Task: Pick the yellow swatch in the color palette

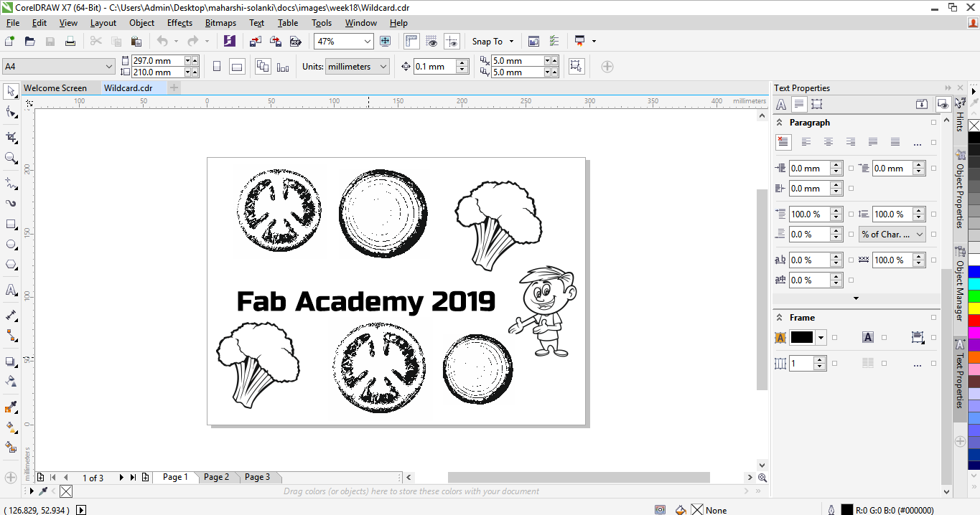Action: (974, 308)
